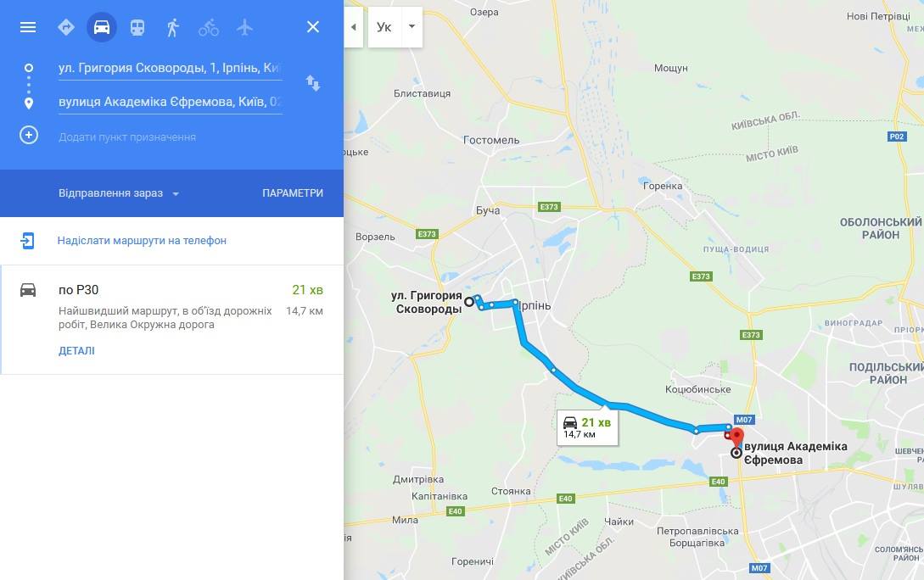Add destination plus icon
Image resolution: width=924 pixels, height=580 pixels.
click(x=29, y=136)
